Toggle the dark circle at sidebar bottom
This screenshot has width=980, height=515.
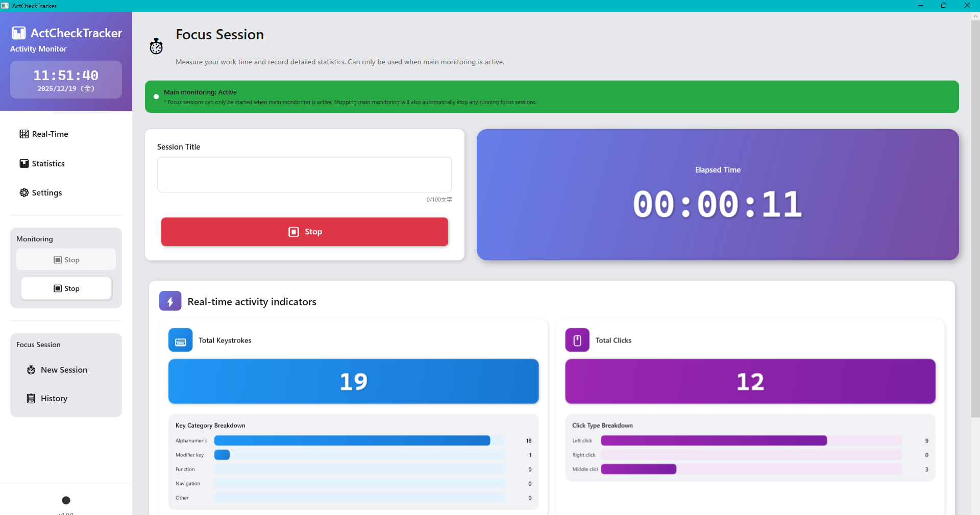pos(66,500)
